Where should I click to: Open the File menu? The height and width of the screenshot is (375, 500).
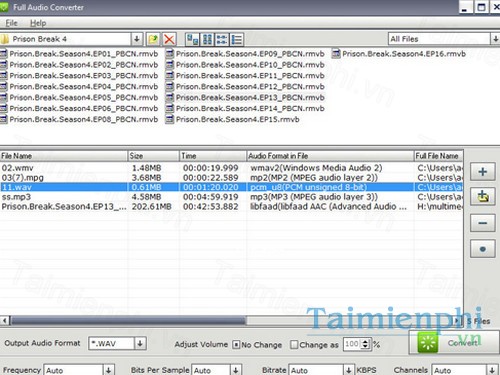[11, 23]
